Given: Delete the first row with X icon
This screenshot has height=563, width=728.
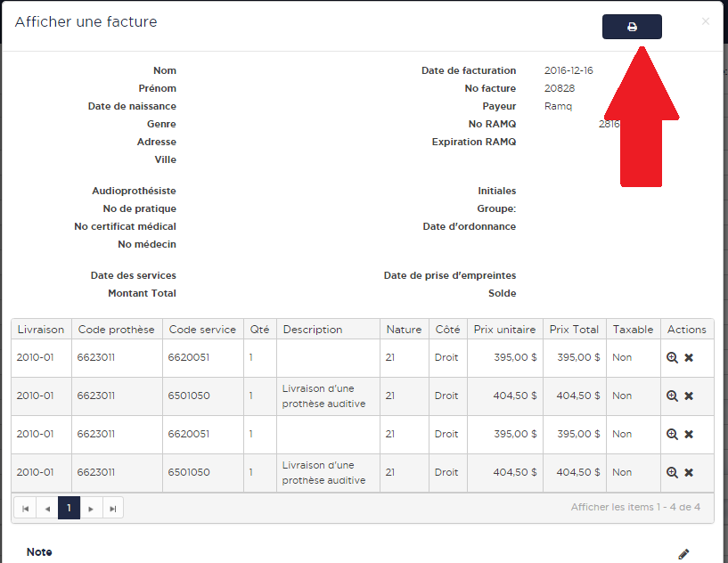Looking at the screenshot, I should pyautogui.click(x=689, y=357).
